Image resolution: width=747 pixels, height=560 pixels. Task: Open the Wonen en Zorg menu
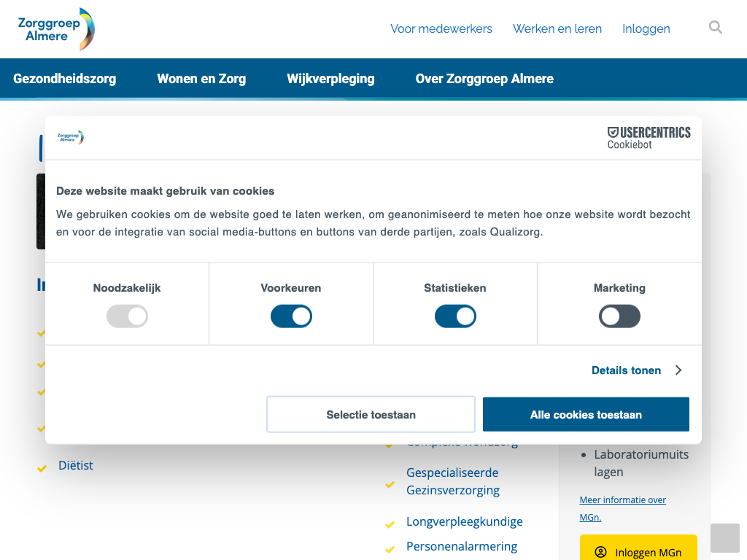click(201, 79)
